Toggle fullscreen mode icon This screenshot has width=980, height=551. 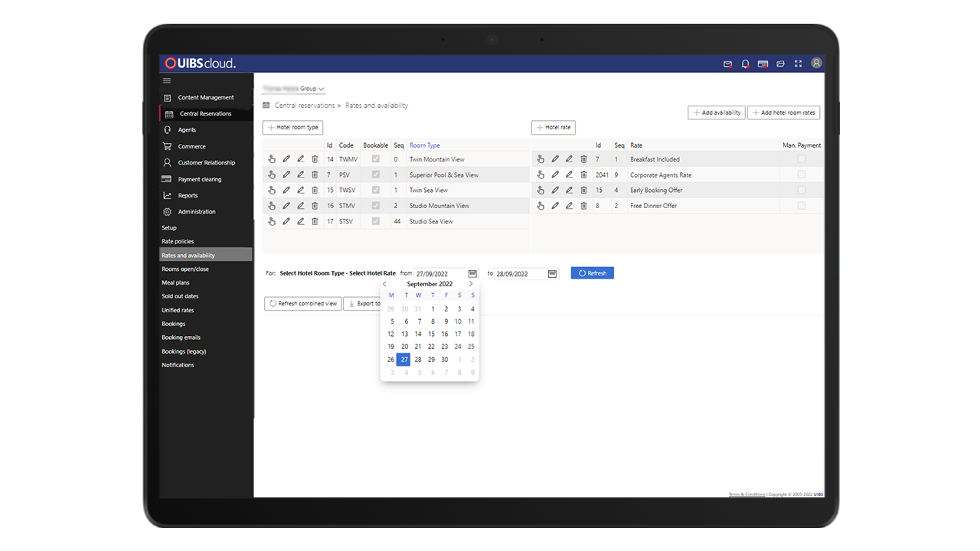(798, 64)
